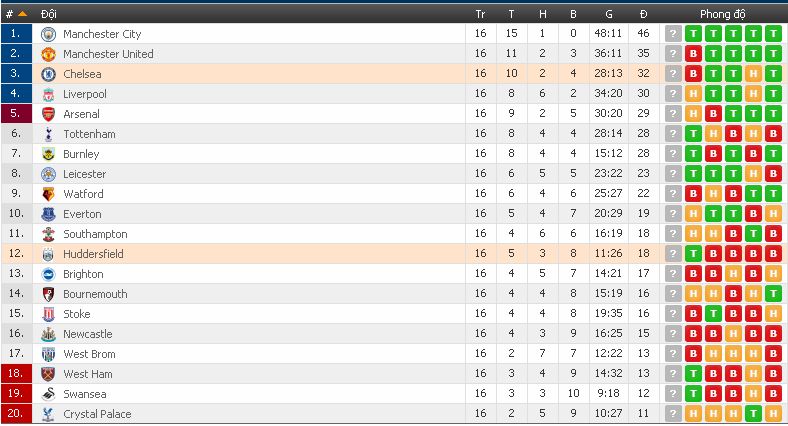The width and height of the screenshot is (788, 426).
Task: Click Manchester City's gray question mark box
Action: [x=673, y=34]
